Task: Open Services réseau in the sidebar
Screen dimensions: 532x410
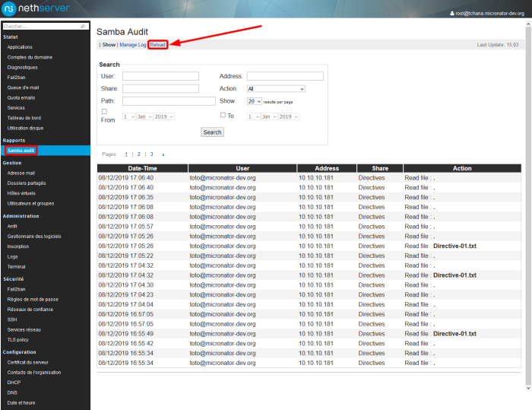Action: (24, 329)
